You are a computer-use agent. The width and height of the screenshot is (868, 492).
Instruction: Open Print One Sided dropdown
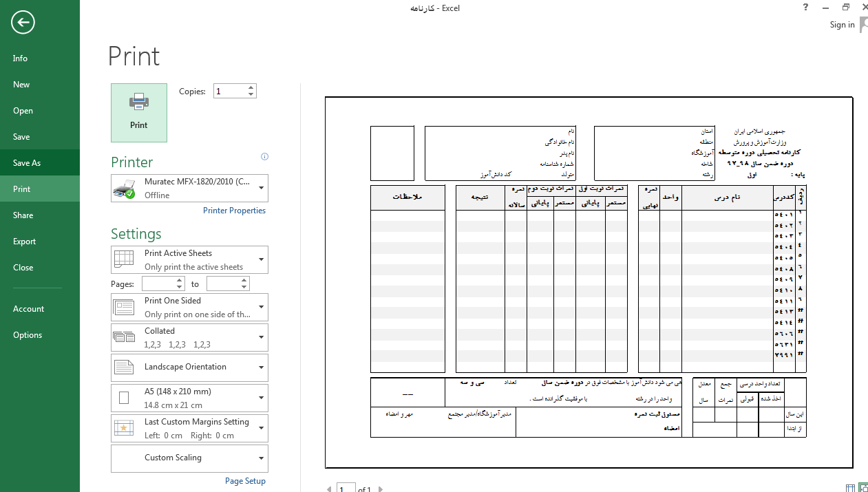189,308
